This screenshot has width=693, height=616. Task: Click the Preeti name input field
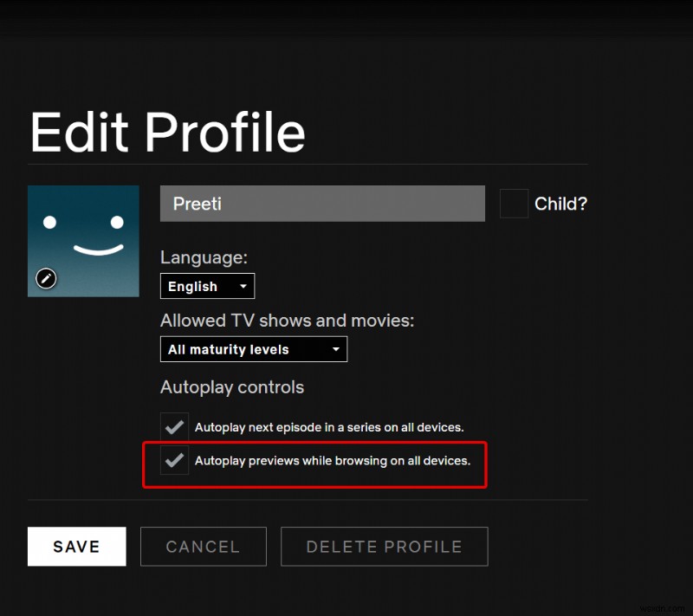click(321, 204)
